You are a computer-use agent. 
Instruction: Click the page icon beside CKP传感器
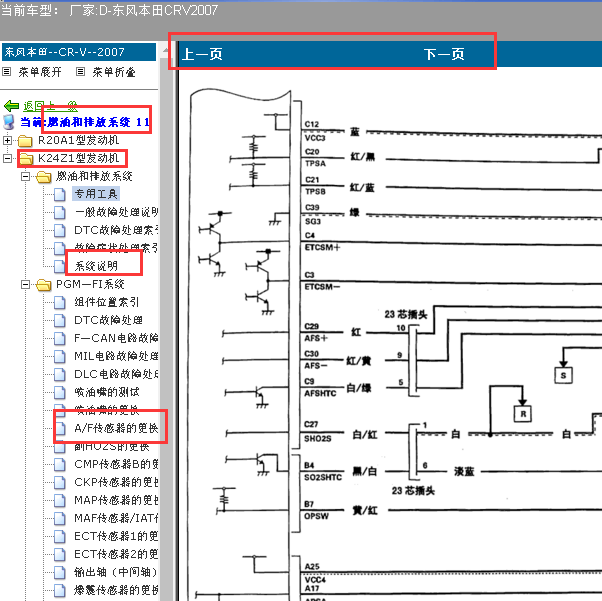click(x=60, y=483)
